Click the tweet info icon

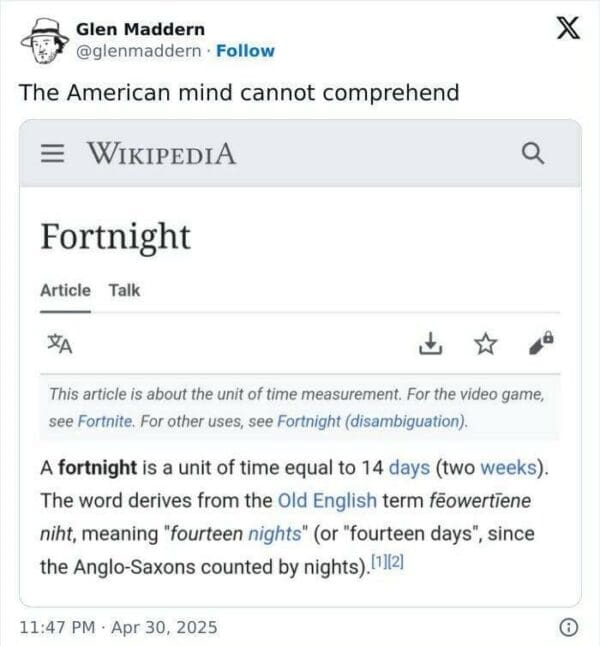coord(567,628)
